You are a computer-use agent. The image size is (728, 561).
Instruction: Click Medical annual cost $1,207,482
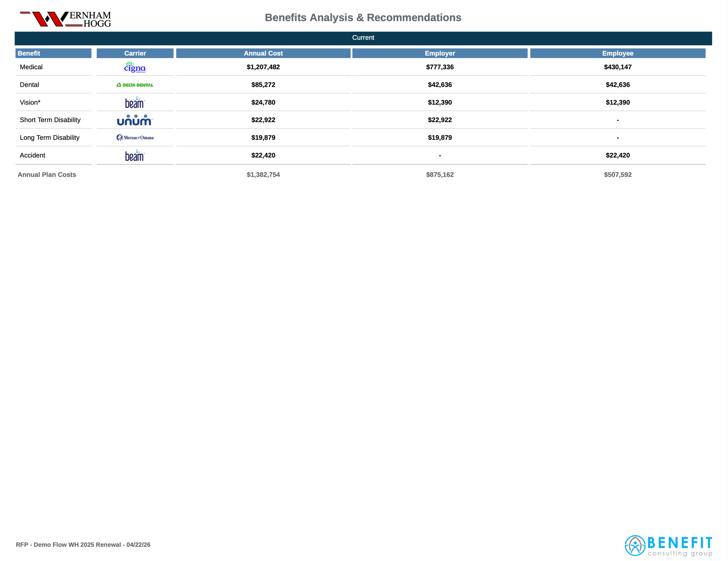pyautogui.click(x=263, y=67)
